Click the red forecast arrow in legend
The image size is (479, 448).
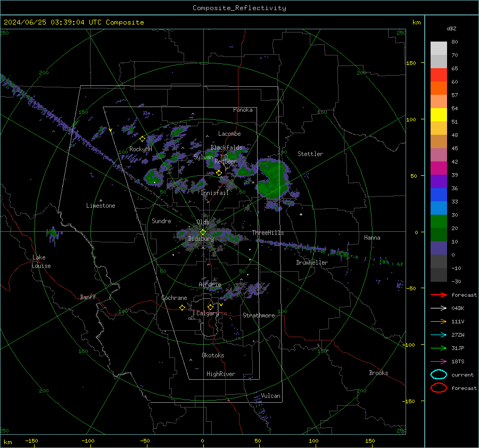(439, 295)
